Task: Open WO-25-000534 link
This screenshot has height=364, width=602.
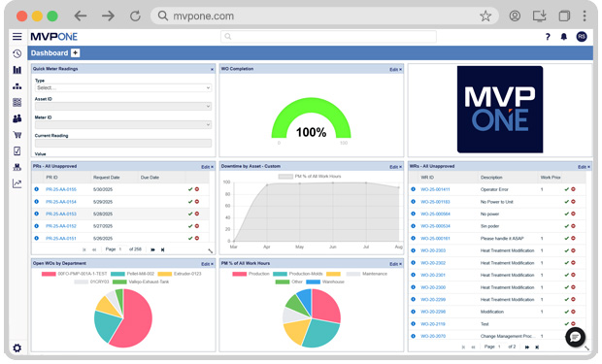Action: 435,226
